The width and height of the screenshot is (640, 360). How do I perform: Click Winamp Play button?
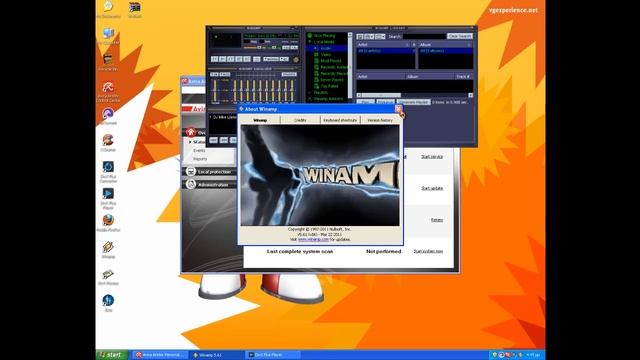pos(222,59)
